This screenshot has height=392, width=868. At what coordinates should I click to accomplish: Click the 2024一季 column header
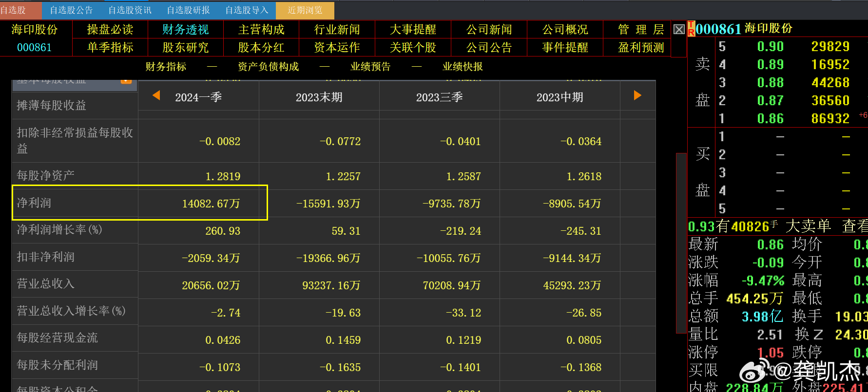pos(198,97)
